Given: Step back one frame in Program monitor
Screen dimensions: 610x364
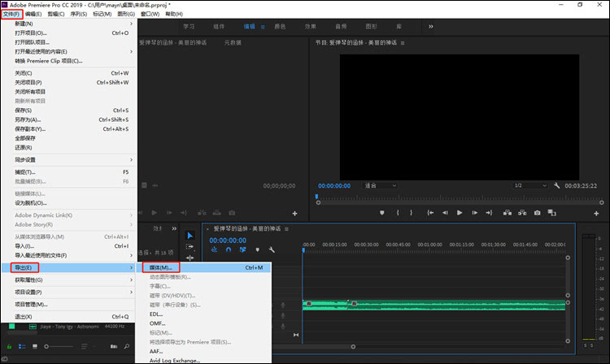Looking at the screenshot, I should (445, 213).
